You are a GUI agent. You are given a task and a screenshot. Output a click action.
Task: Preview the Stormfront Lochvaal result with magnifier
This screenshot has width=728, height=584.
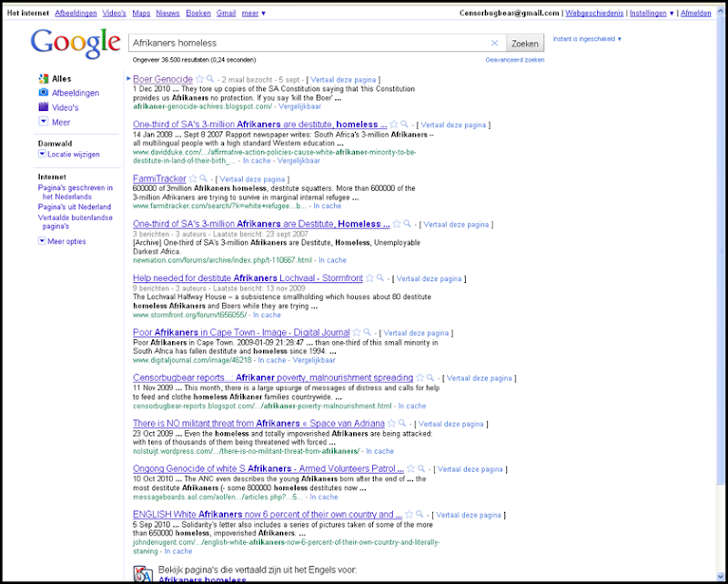[x=379, y=278]
